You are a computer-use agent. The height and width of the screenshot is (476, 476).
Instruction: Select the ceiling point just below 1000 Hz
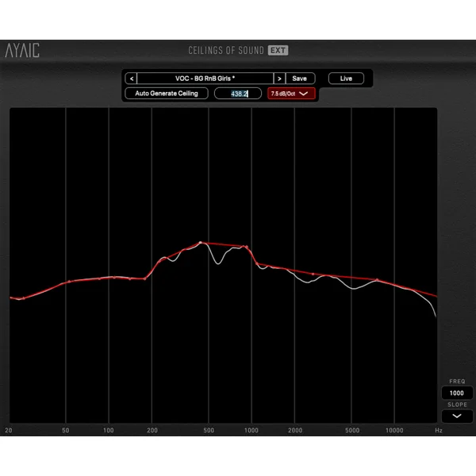pos(247,247)
